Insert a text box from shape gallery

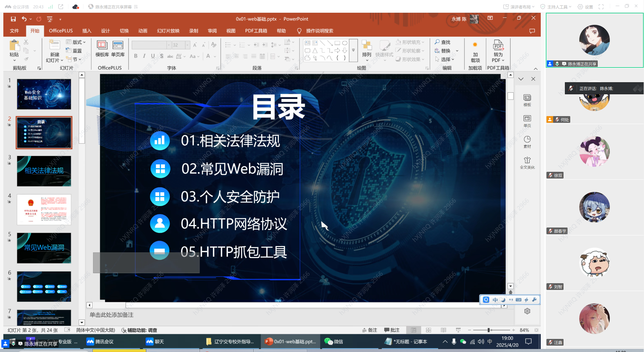(307, 43)
